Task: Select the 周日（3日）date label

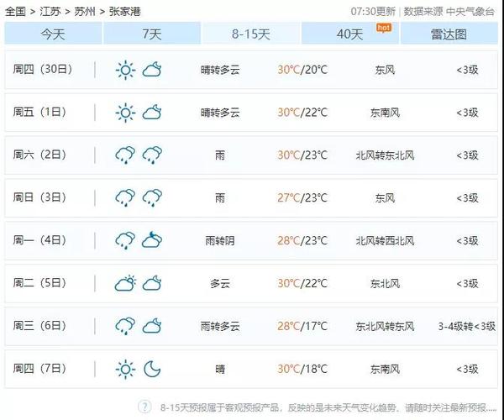Action: coord(39,197)
